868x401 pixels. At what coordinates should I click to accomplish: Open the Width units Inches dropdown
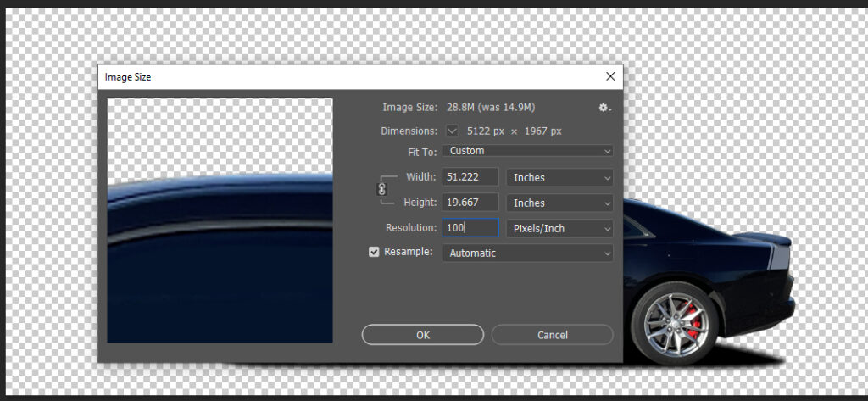pyautogui.click(x=559, y=178)
